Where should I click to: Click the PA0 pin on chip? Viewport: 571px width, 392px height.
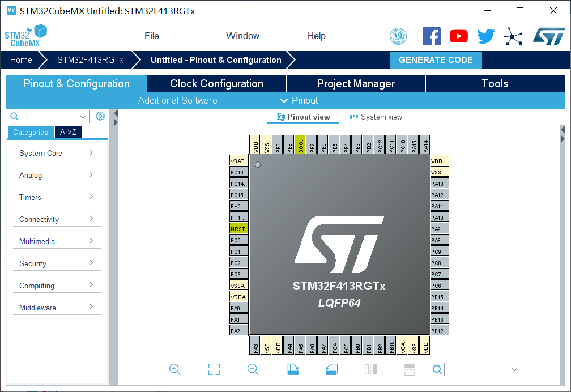click(x=239, y=308)
